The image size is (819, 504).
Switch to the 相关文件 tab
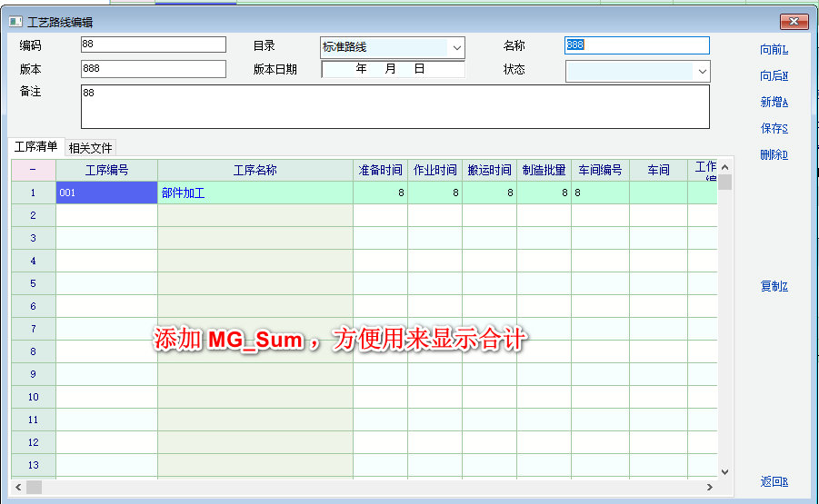click(x=92, y=148)
